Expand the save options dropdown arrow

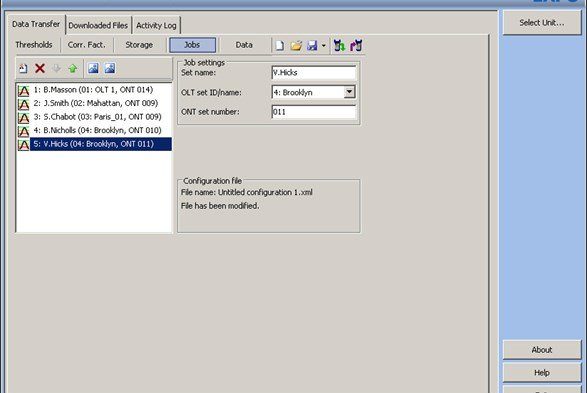(323, 46)
